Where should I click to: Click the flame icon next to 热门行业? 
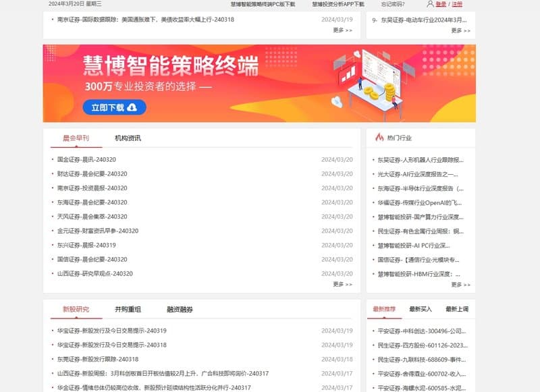[379, 138]
